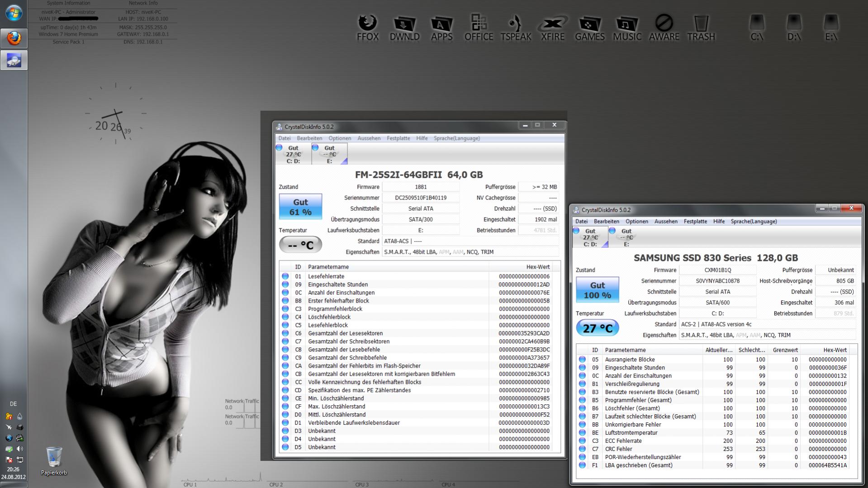
Task: Click the Seriennummer field DC2509510F1B40119
Action: (421, 198)
